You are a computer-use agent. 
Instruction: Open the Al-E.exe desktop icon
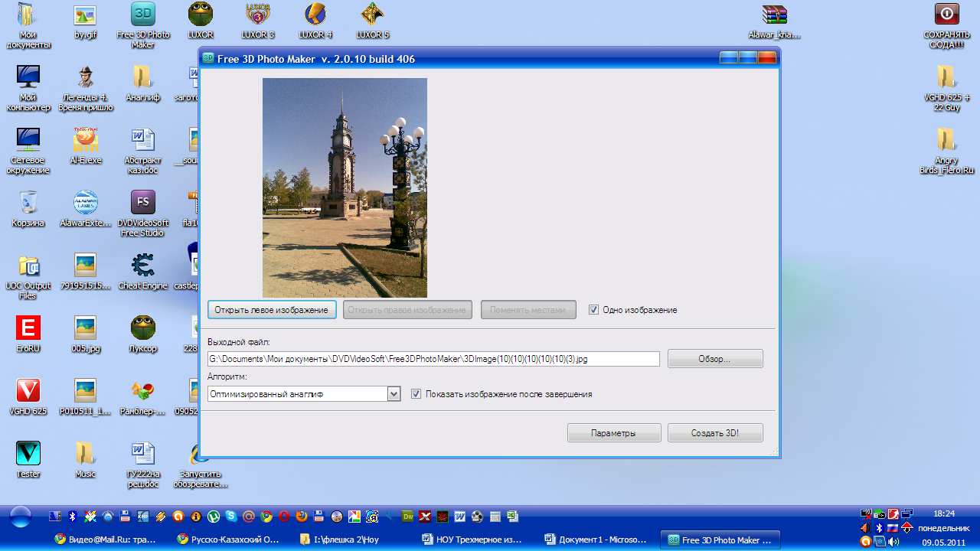point(85,146)
